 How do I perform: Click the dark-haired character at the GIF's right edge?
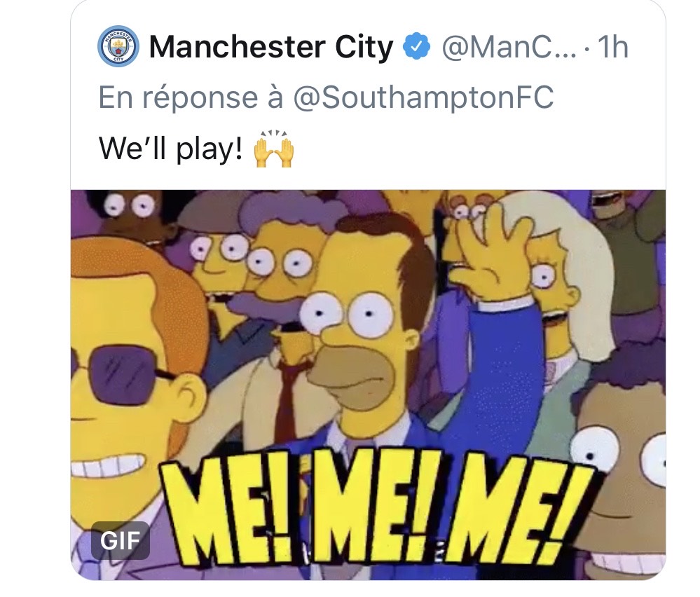624,448
